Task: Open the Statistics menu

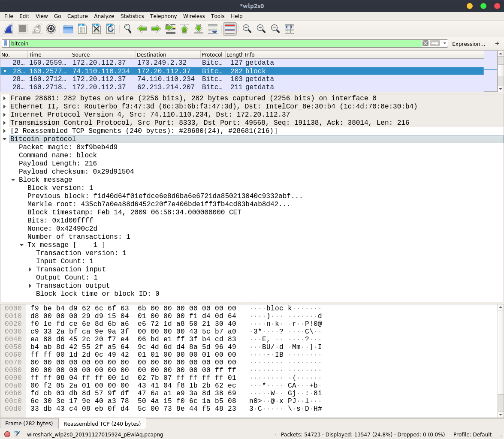Action: tap(132, 16)
